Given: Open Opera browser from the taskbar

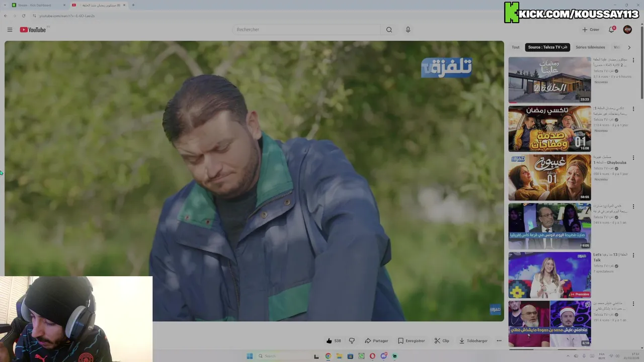Looking at the screenshot, I should pos(372,356).
